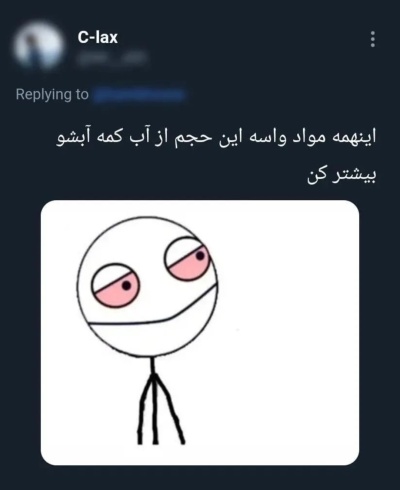Click the Replying to label
The image size is (400, 490).
click(52, 94)
